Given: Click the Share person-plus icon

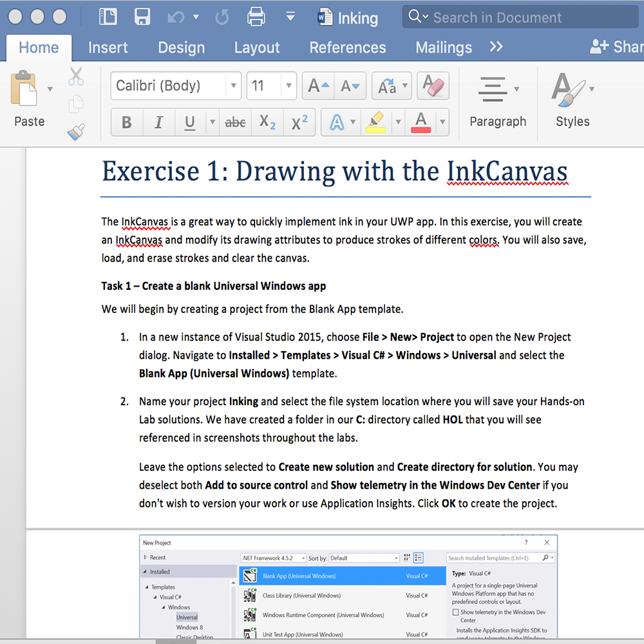Looking at the screenshot, I should click(x=599, y=47).
